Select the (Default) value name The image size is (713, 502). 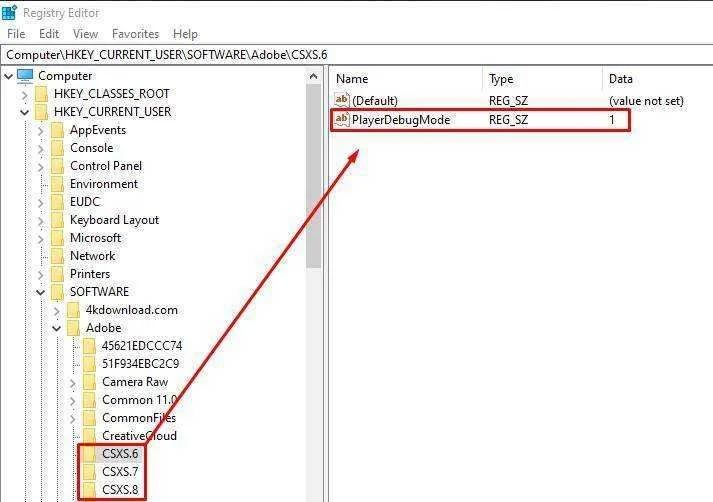tap(375, 101)
